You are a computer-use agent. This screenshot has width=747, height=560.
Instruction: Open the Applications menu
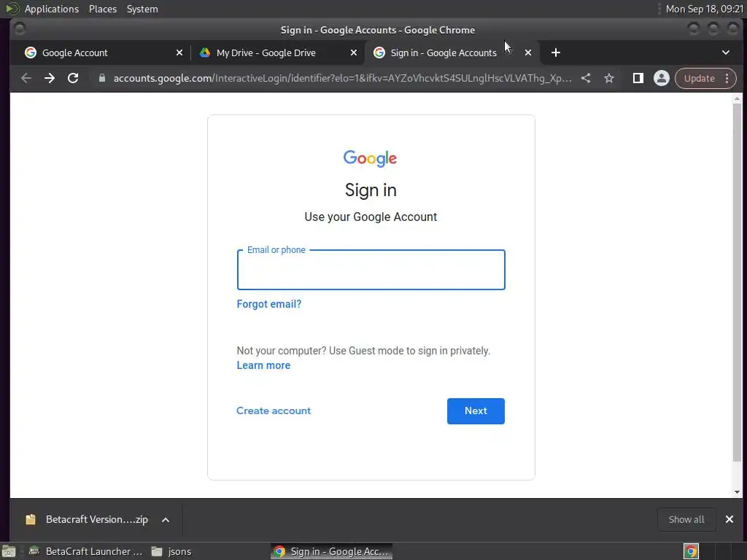[x=52, y=9]
